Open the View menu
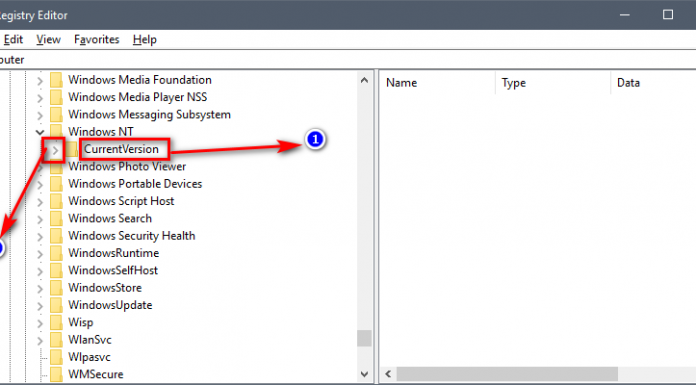The width and height of the screenshot is (696, 385). tap(48, 40)
